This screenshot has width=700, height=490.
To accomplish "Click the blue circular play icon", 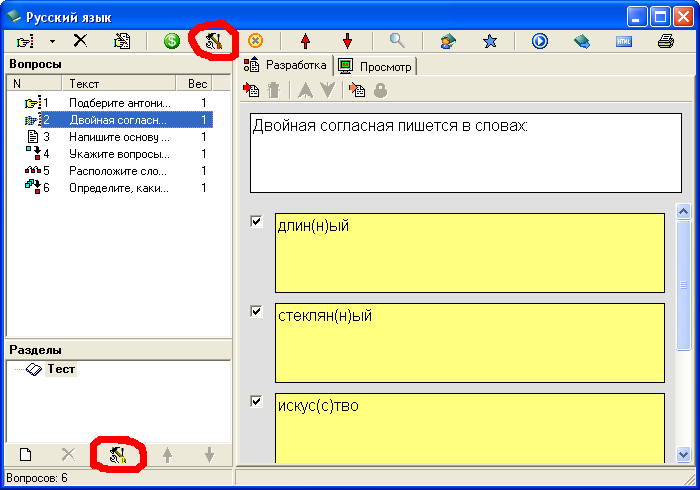I will [x=540, y=41].
